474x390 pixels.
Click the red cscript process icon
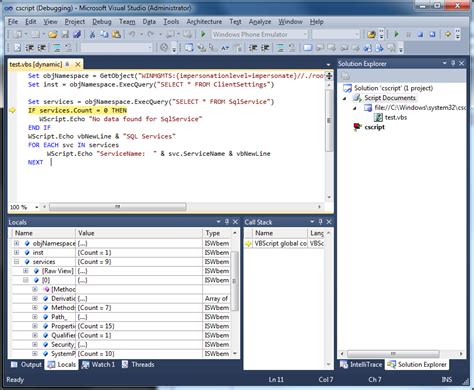click(x=357, y=127)
